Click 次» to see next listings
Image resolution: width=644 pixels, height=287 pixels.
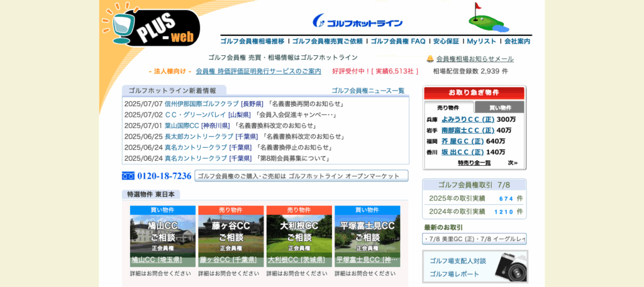pos(513,163)
